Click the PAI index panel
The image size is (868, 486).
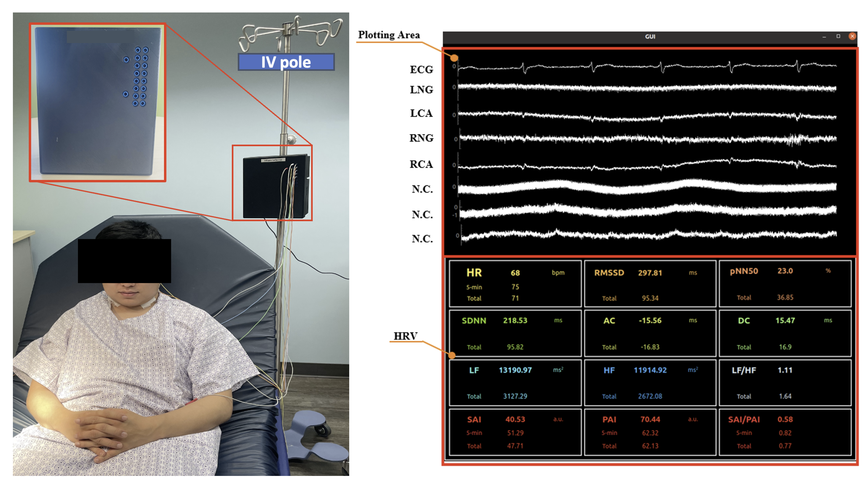[650, 432]
